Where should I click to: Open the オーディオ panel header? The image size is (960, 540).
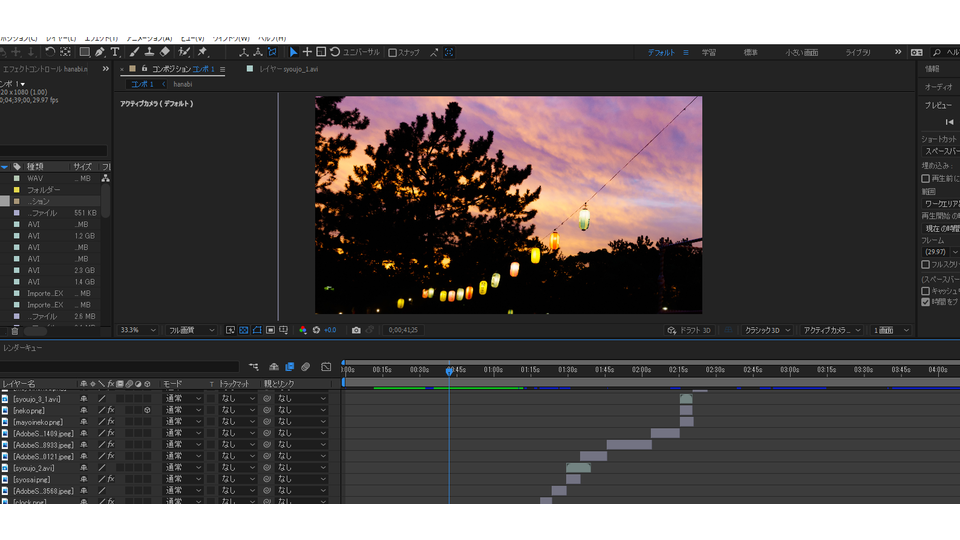[x=939, y=87]
